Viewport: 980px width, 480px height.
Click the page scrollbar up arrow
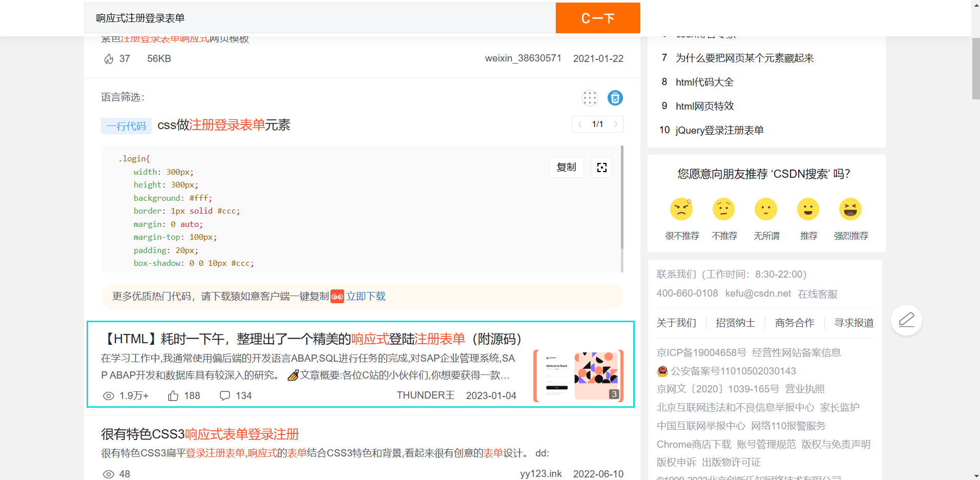tap(976, 4)
